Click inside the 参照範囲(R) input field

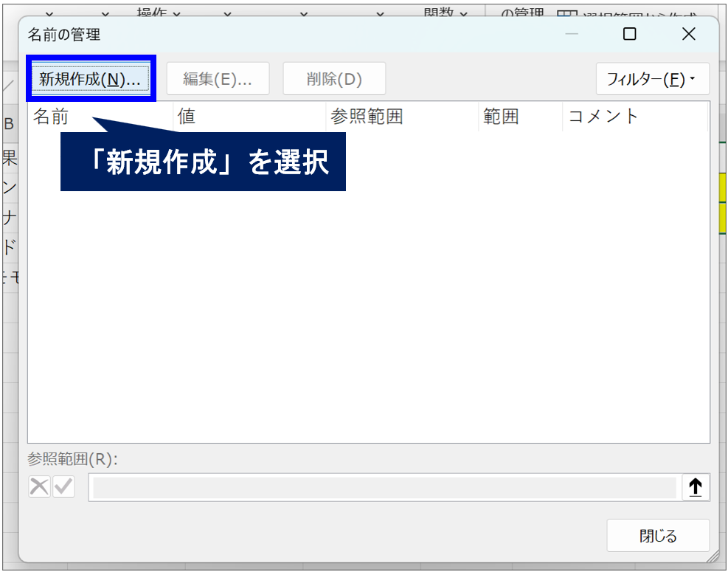384,488
